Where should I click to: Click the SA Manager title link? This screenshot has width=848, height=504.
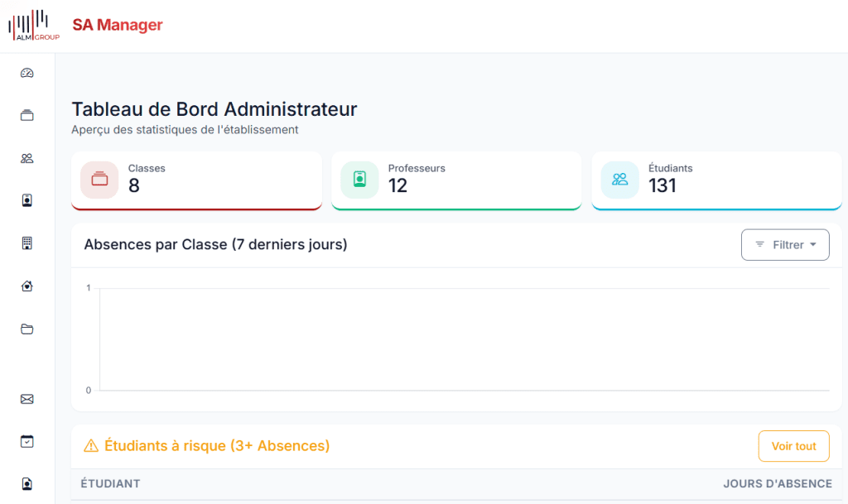pos(118,26)
